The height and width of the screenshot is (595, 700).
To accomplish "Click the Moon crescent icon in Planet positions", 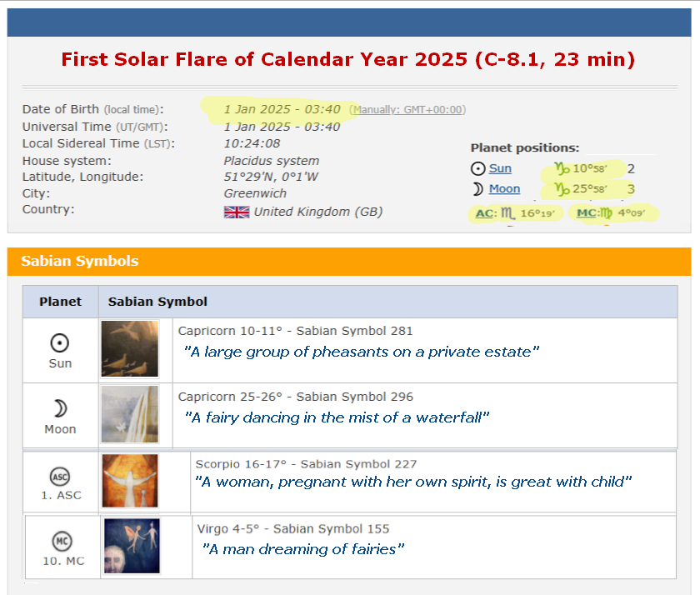I will click(477, 188).
